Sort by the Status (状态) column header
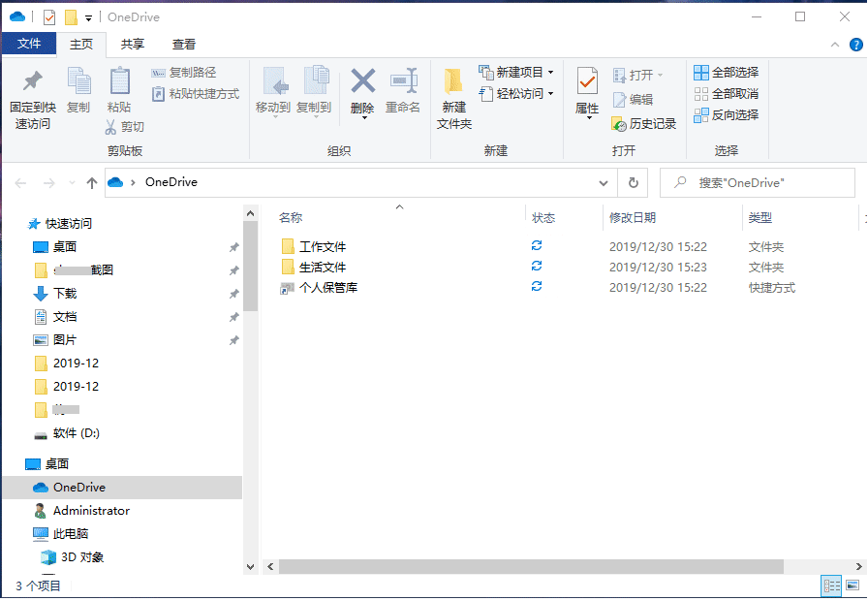 pyautogui.click(x=543, y=218)
